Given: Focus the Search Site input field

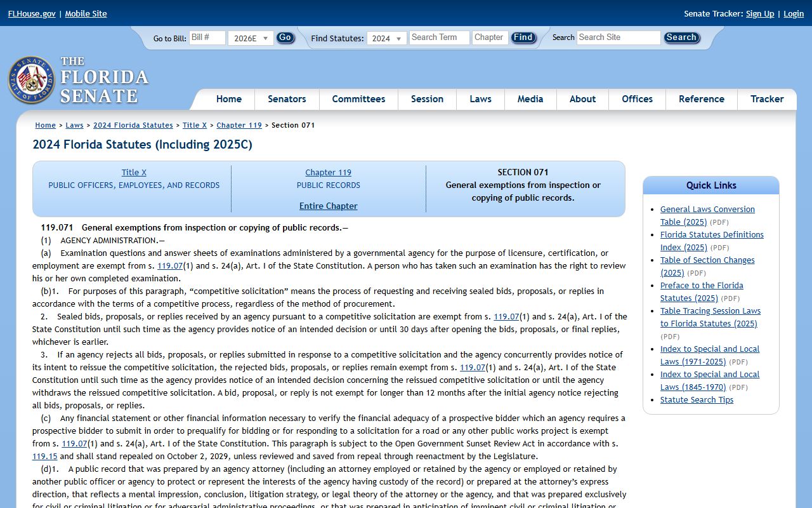Looking at the screenshot, I should point(619,37).
